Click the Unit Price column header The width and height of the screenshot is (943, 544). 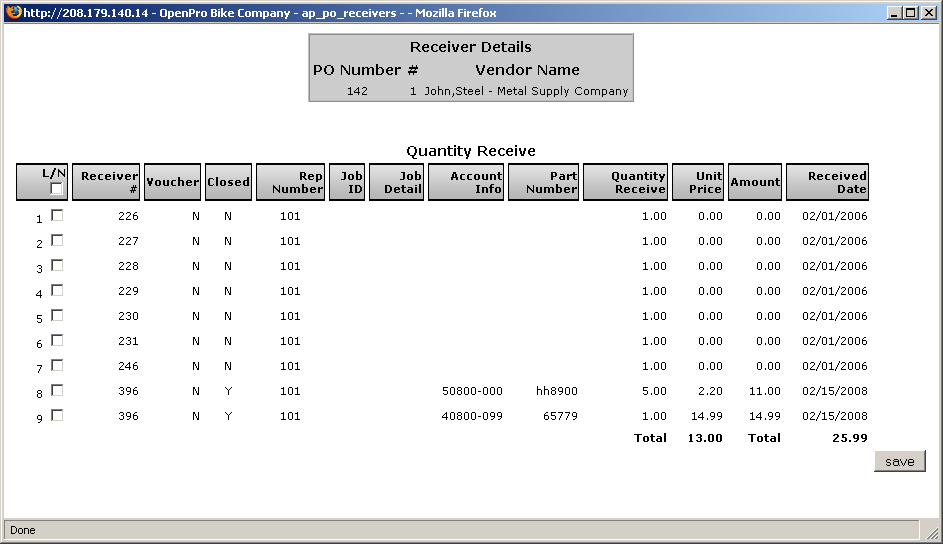(698, 182)
